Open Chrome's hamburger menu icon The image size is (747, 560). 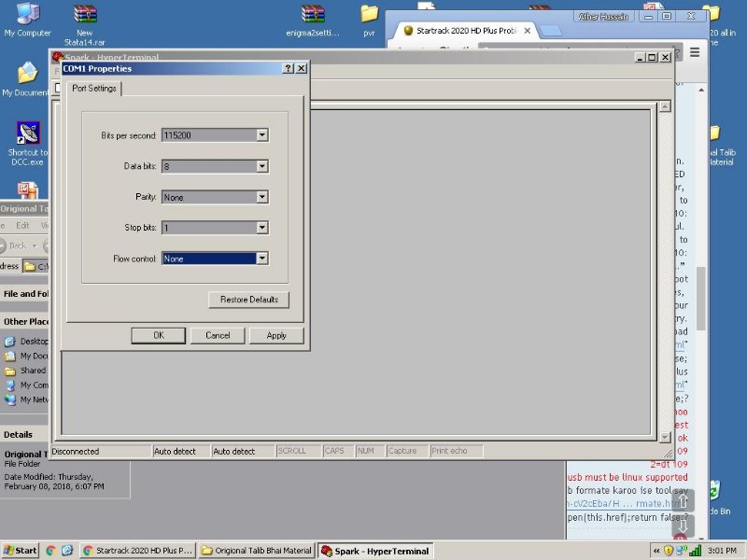[695, 52]
